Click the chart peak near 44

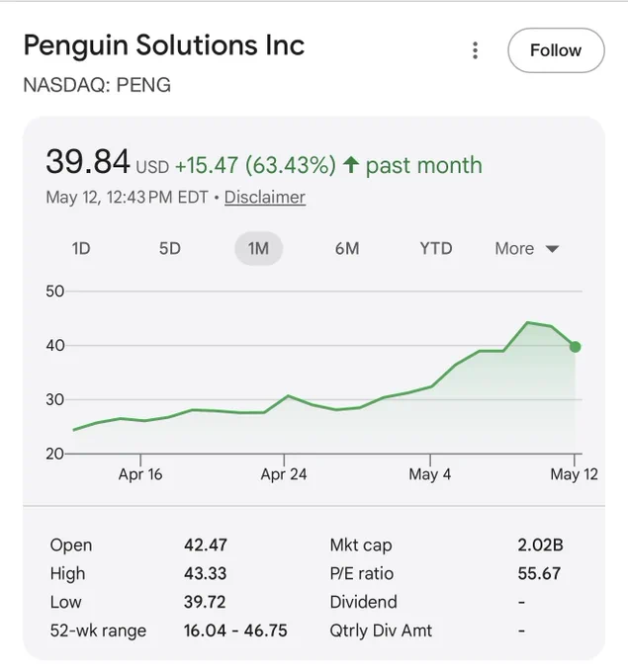pyautogui.click(x=528, y=322)
